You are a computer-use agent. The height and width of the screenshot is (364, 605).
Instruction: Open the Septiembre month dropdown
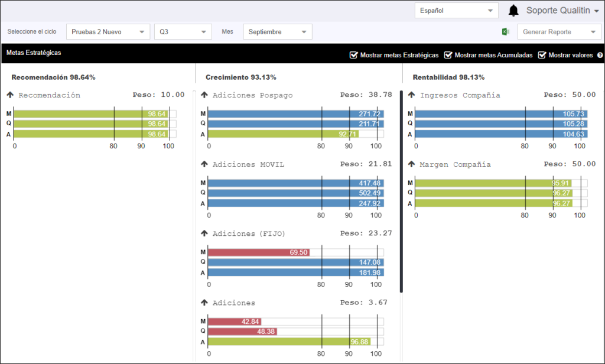tap(278, 32)
